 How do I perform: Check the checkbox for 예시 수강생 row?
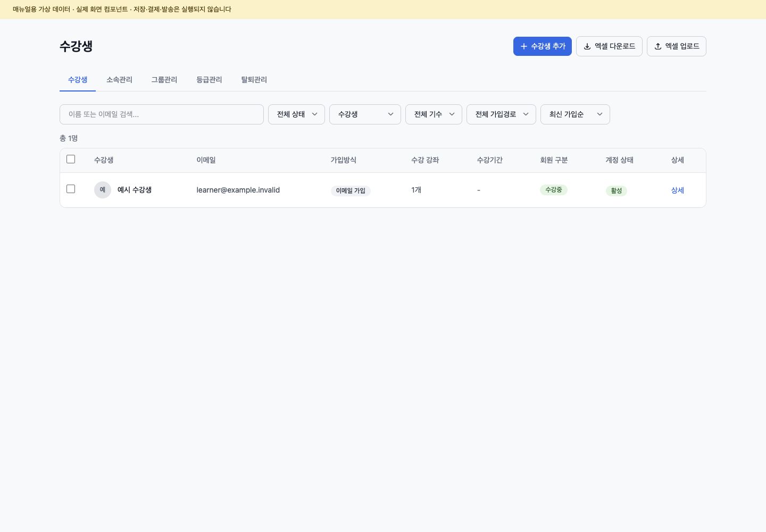pyautogui.click(x=71, y=189)
